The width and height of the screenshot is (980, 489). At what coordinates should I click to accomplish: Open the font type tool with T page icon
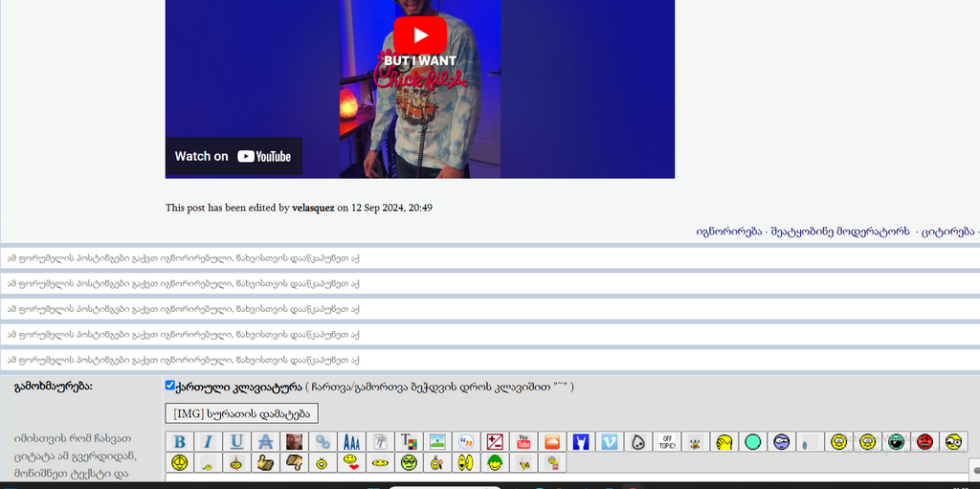(380, 442)
